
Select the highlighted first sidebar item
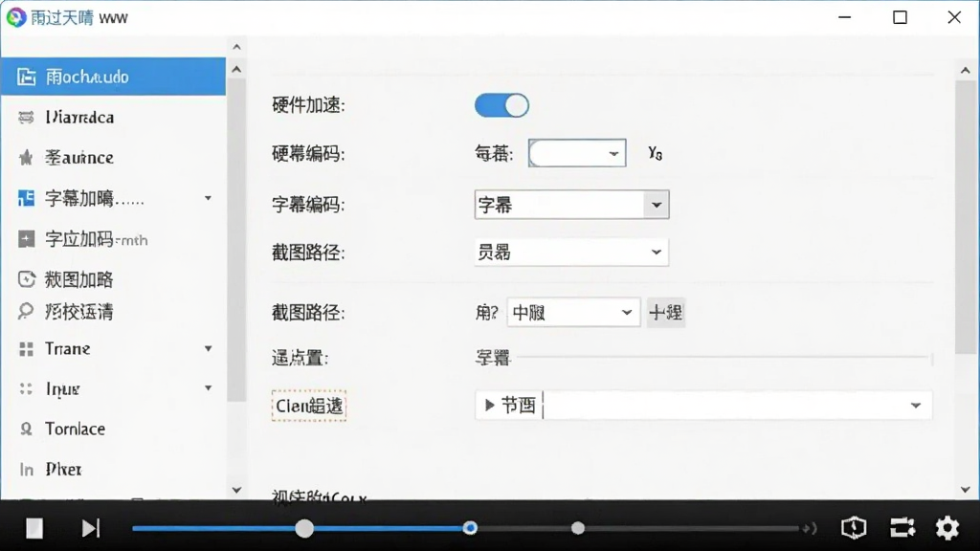coord(113,77)
